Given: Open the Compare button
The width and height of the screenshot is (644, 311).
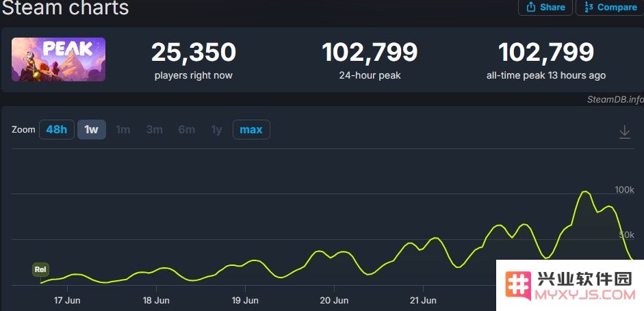Looking at the screenshot, I should click(610, 7).
